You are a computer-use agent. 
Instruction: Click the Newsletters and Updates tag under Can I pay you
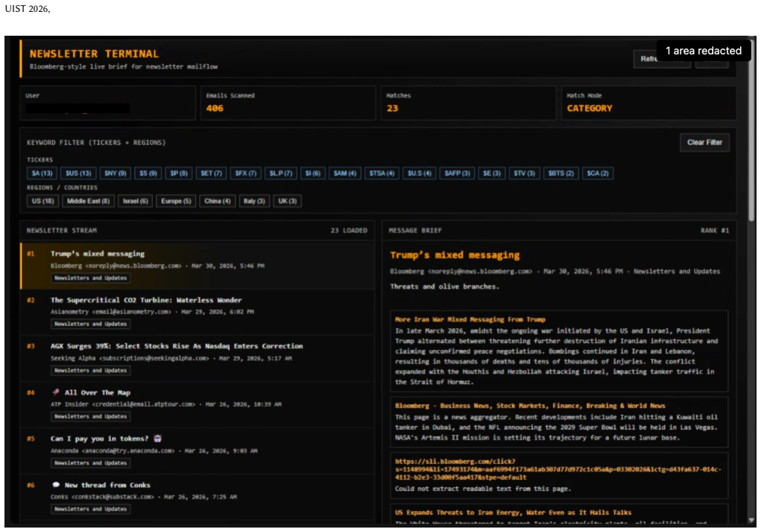pyautogui.click(x=90, y=463)
